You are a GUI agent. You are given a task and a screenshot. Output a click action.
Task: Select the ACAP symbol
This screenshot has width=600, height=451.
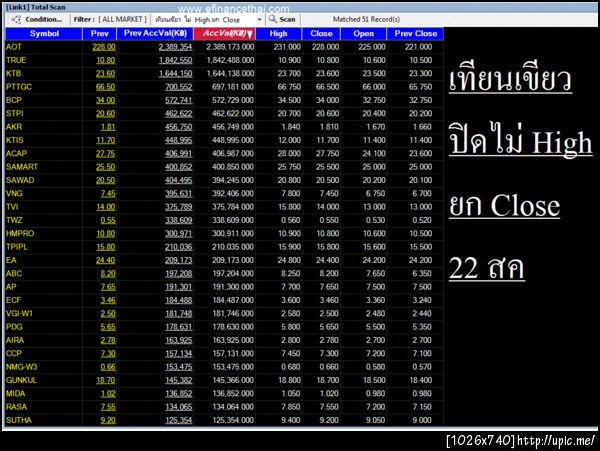pos(16,153)
